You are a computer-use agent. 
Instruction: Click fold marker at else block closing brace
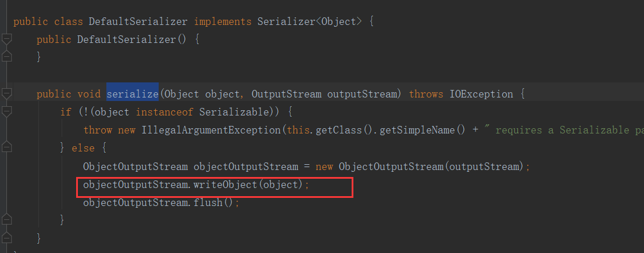coord(6,219)
